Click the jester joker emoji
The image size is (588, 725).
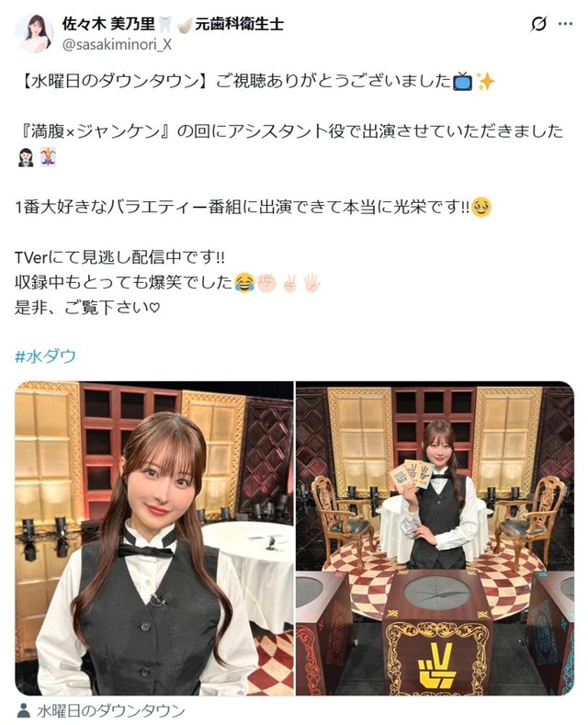49,156
